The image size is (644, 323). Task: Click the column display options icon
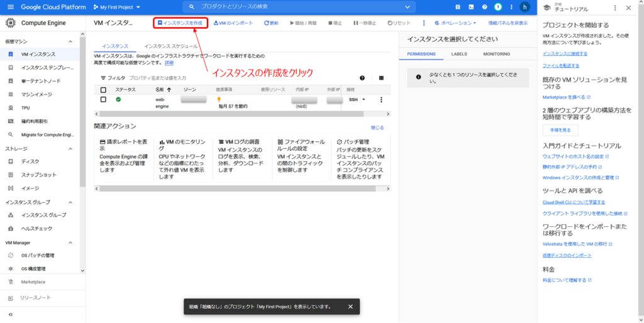click(381, 78)
